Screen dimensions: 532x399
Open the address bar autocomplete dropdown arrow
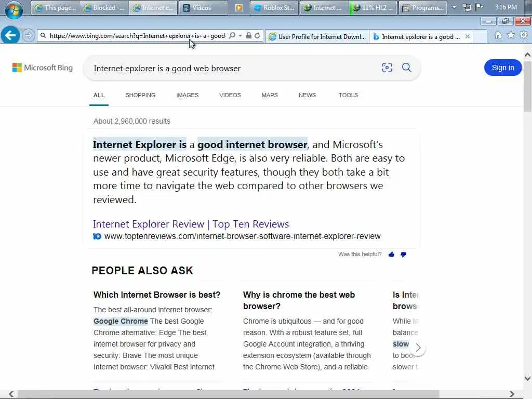pyautogui.click(x=240, y=36)
